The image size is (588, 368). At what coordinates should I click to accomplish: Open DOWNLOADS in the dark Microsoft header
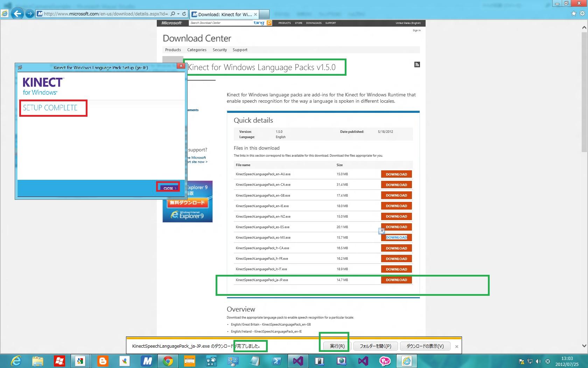point(314,23)
